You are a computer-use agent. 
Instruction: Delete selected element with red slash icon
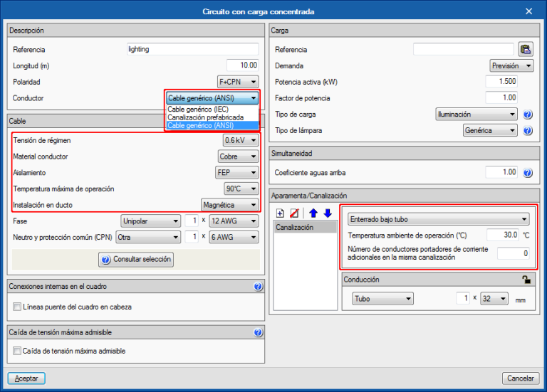click(294, 213)
